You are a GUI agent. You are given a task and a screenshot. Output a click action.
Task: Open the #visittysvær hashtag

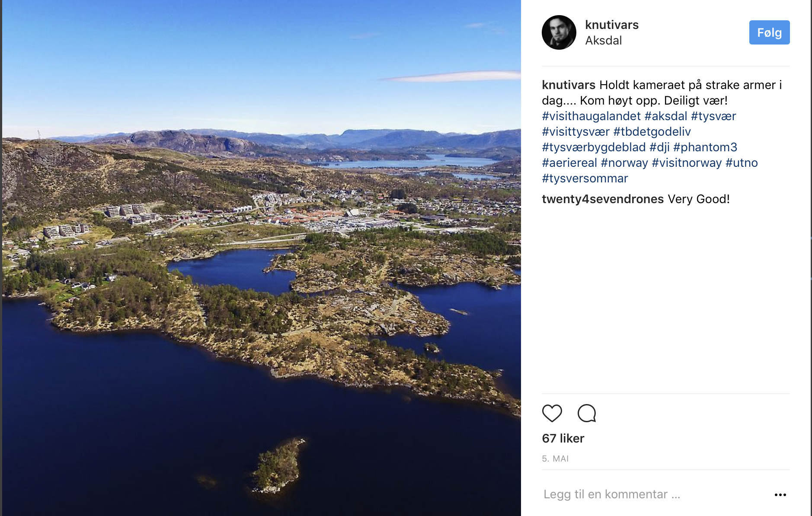[x=575, y=132]
